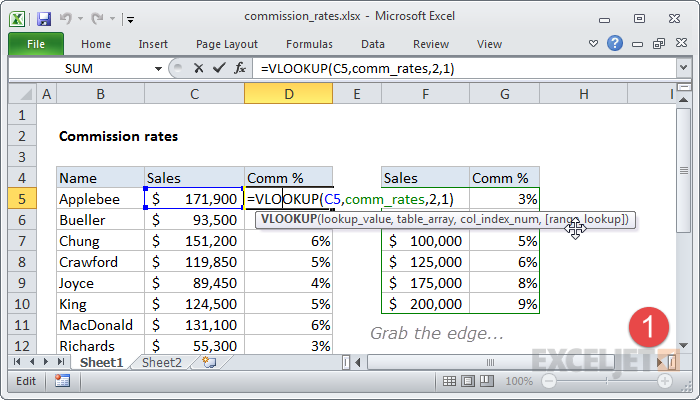Select column G header

tap(504, 94)
